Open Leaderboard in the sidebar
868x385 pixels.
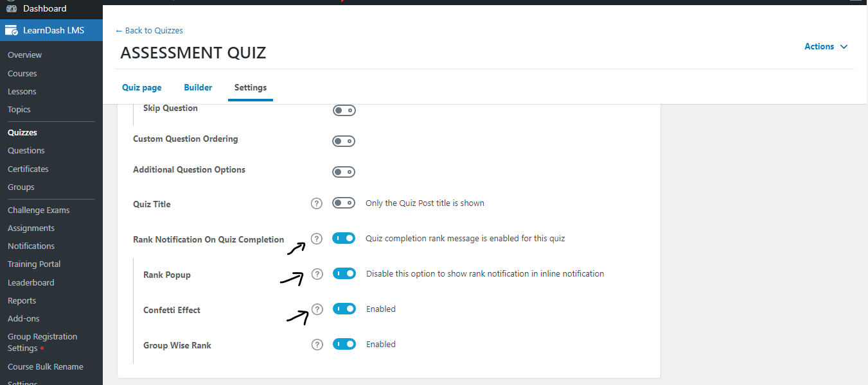tap(31, 282)
